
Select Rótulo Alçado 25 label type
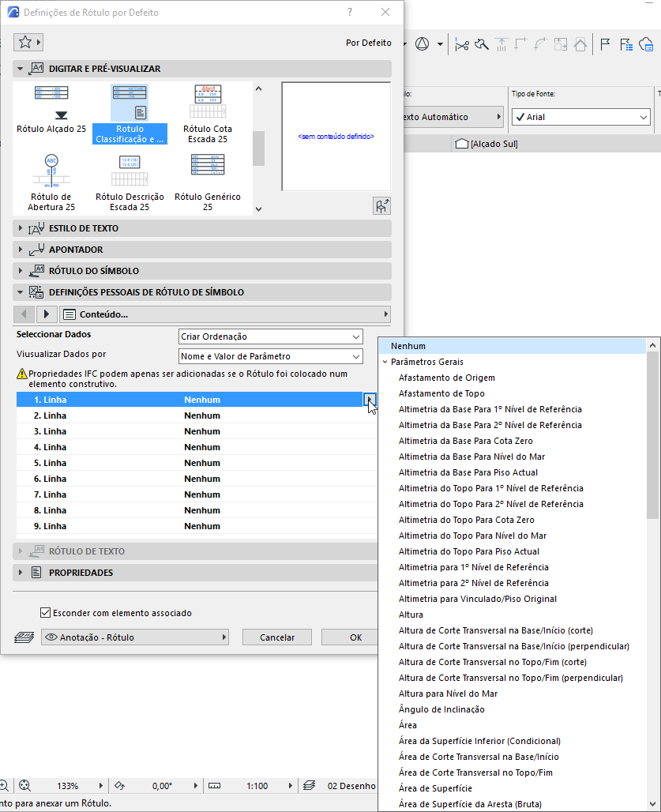click(x=51, y=109)
